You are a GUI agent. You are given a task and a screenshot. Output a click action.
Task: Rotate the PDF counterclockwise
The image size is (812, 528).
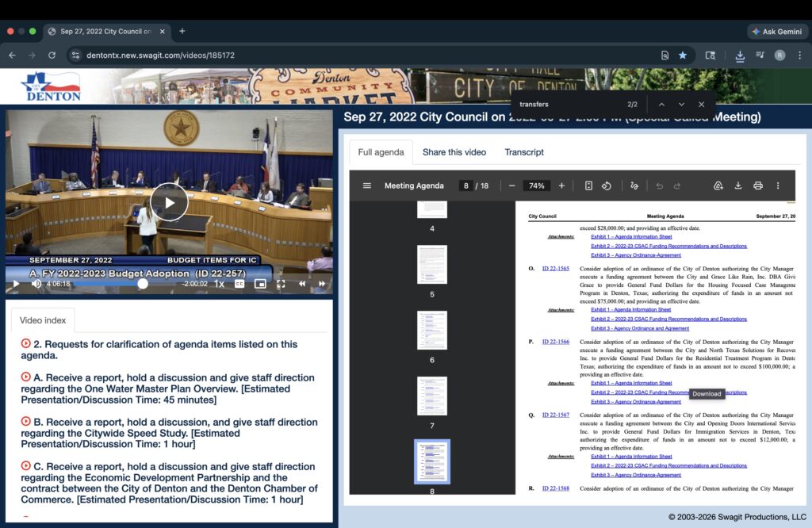click(606, 186)
